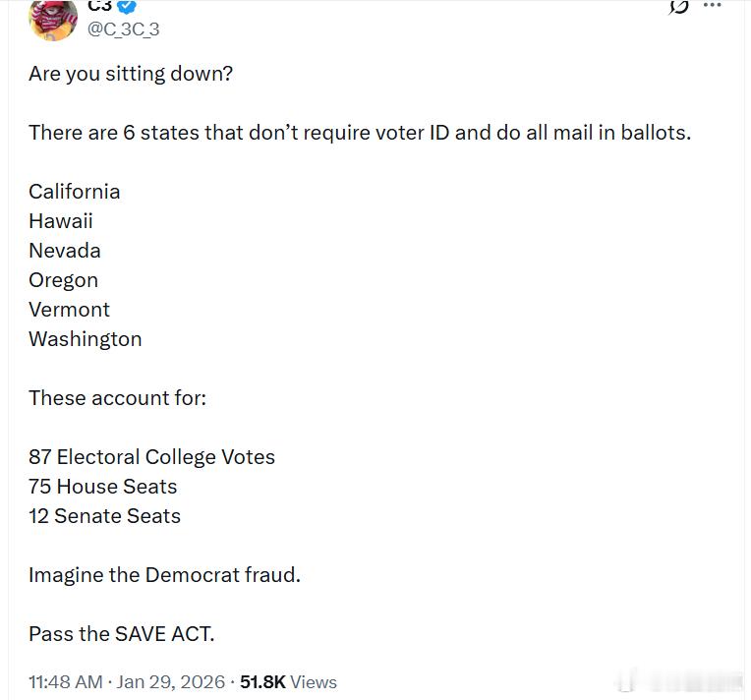Viewport: 751px width, 700px height.
Task: Click the "Are you sitting down?" line
Action: pos(131,74)
